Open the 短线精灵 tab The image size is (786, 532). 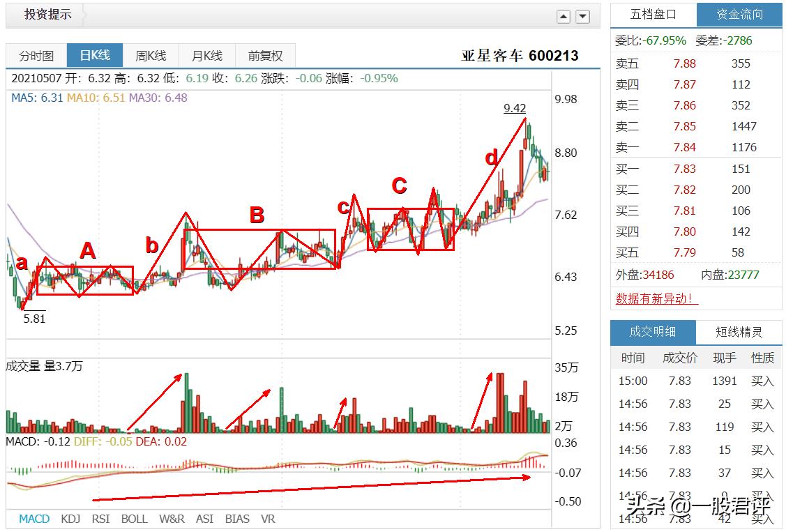739,332
